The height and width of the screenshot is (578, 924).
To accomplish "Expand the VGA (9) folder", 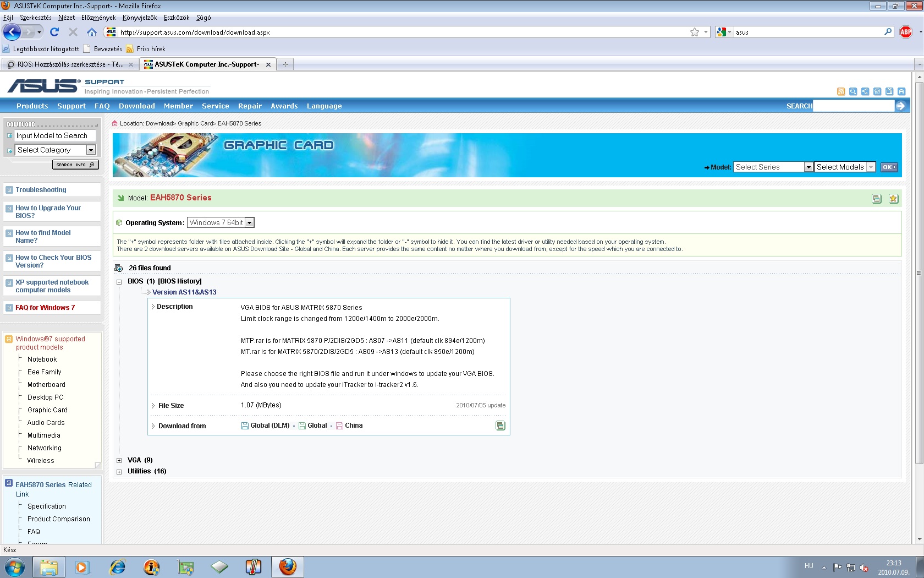I will coord(119,461).
